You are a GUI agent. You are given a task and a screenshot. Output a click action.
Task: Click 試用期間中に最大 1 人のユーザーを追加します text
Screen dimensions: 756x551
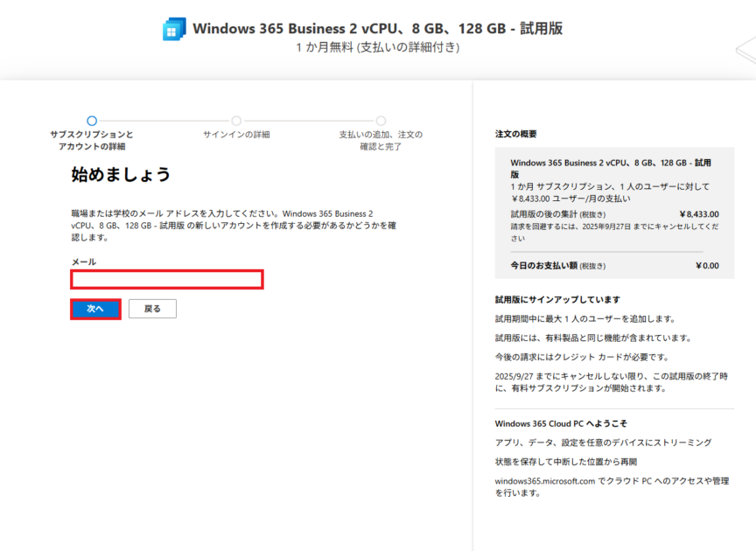click(585, 319)
